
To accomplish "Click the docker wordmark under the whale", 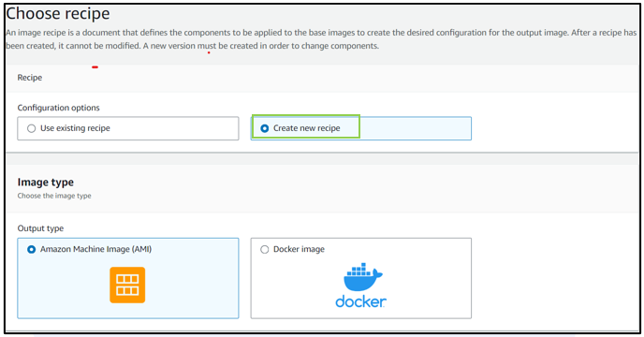I will (x=361, y=301).
